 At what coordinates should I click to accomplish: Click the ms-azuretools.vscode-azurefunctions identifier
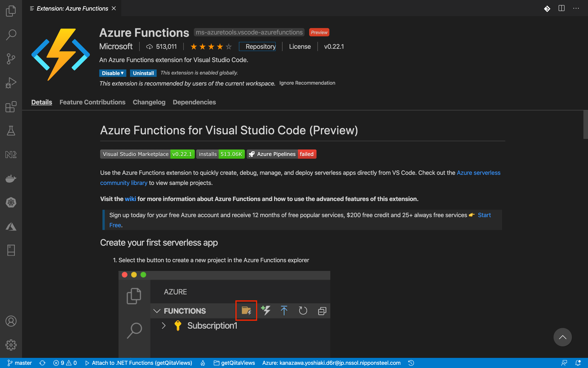(249, 32)
